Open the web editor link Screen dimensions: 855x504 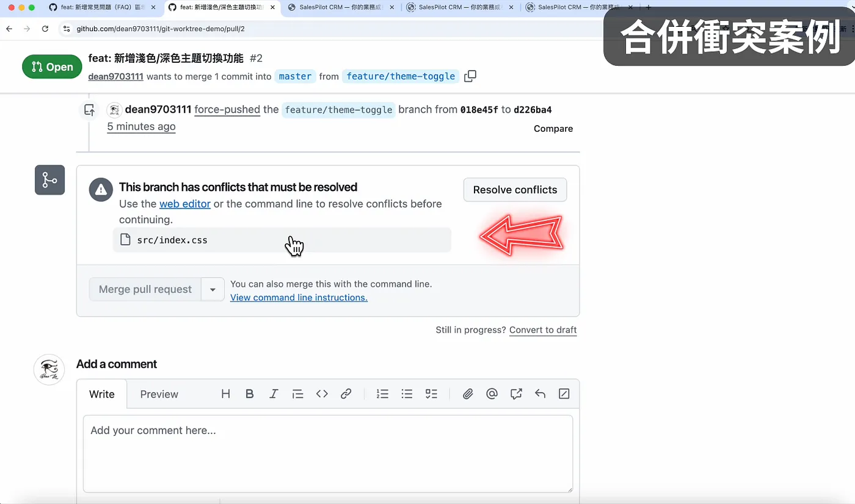pyautogui.click(x=185, y=204)
